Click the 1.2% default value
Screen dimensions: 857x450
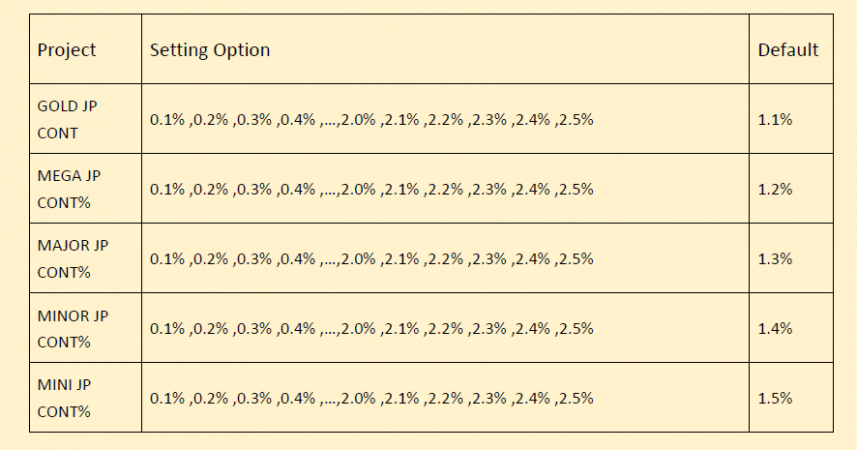click(x=775, y=189)
